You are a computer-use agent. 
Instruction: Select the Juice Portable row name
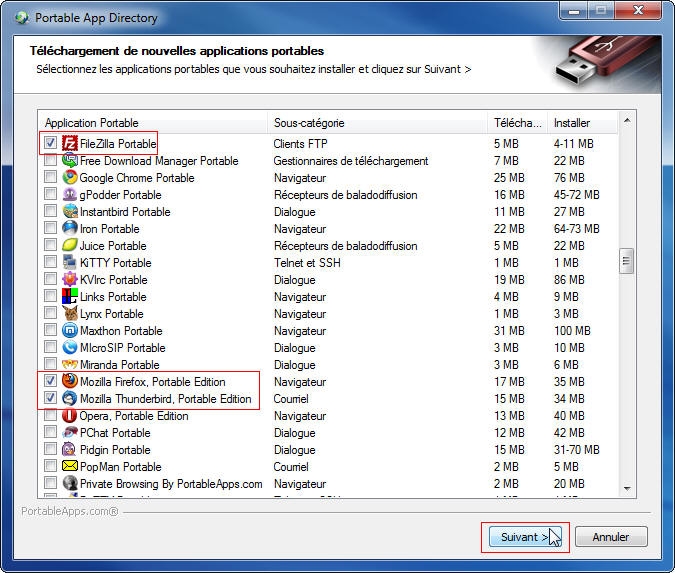pos(113,246)
